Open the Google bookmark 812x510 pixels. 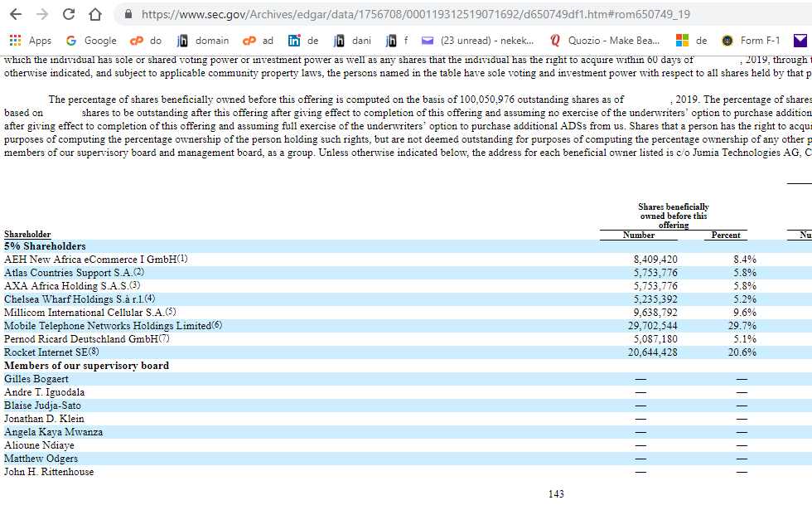(91, 41)
